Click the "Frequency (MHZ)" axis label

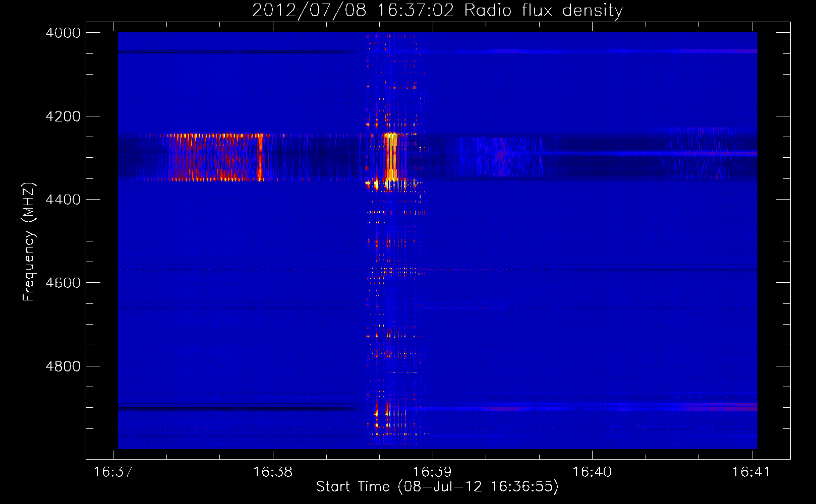(29, 242)
